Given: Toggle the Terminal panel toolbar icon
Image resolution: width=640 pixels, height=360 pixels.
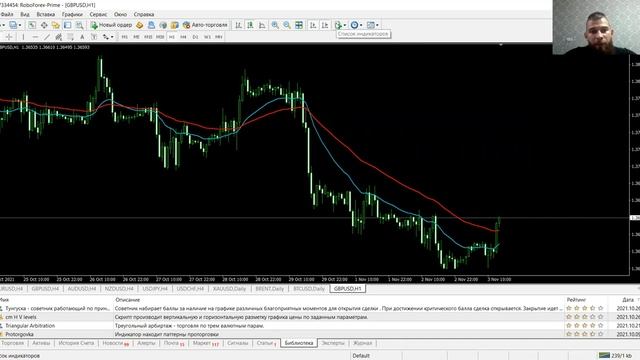Looking at the screenshot, I should point(68,25).
